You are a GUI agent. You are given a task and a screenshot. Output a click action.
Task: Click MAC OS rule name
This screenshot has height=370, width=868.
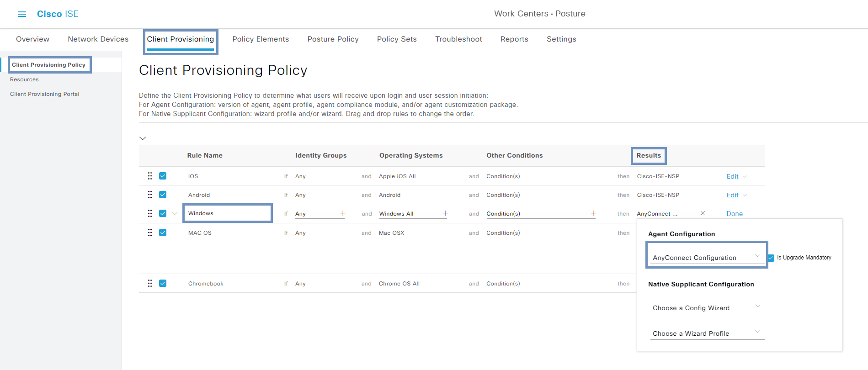coord(200,233)
